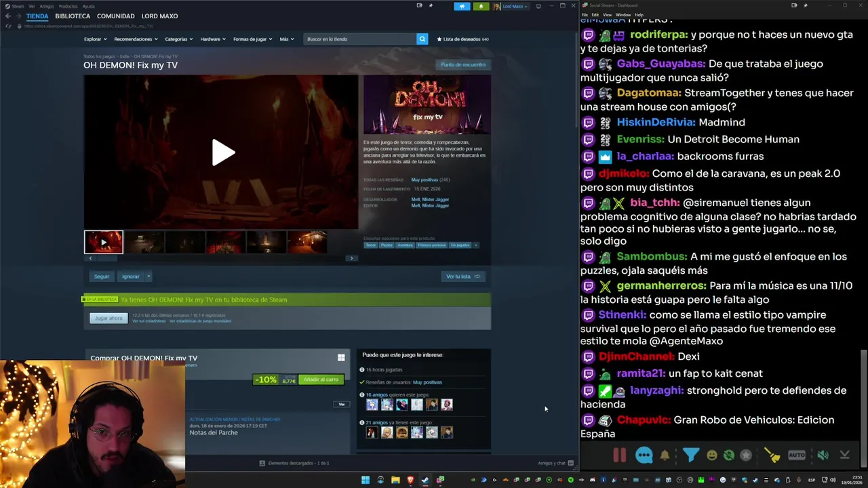Open the Productos menu in Steam
This screenshot has width=868, height=488.
point(68,6)
